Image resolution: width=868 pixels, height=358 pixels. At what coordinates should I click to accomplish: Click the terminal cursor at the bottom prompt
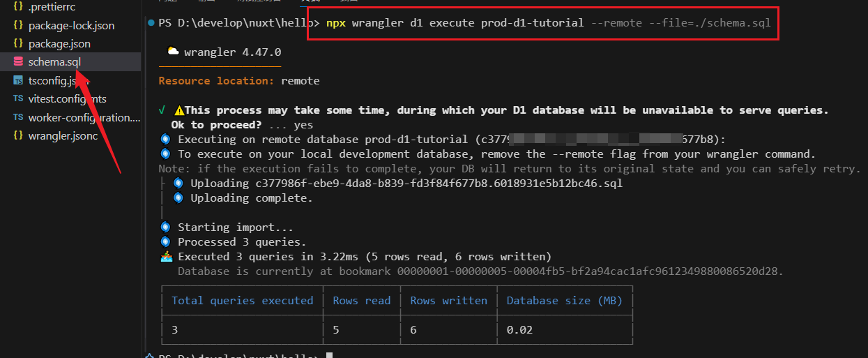click(330, 356)
